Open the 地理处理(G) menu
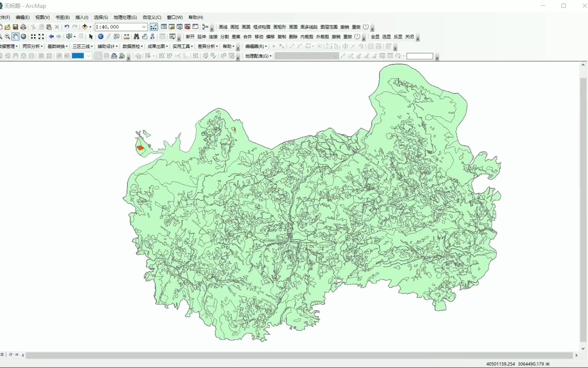Viewport: 588px width, 368px height. [x=125, y=17]
